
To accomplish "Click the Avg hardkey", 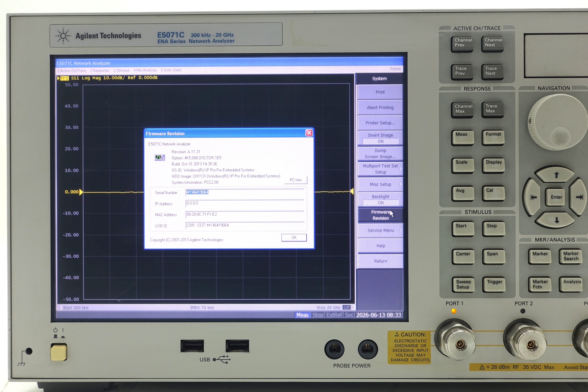I will [x=463, y=194].
